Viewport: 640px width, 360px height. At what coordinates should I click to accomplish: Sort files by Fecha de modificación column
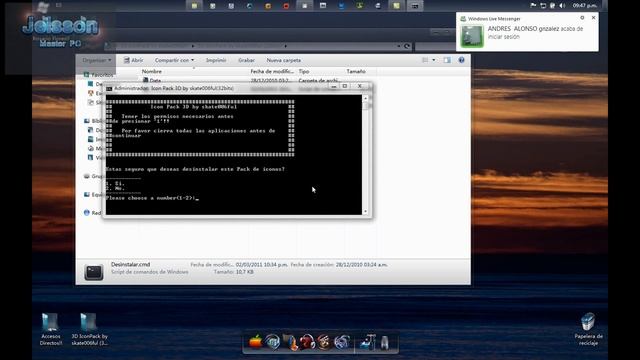(x=272, y=71)
